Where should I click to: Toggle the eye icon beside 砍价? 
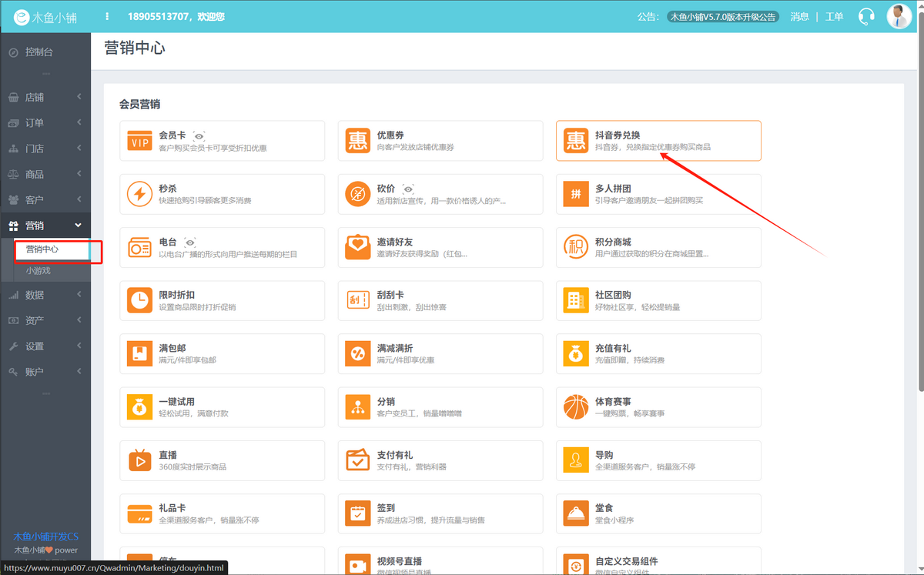[408, 189]
